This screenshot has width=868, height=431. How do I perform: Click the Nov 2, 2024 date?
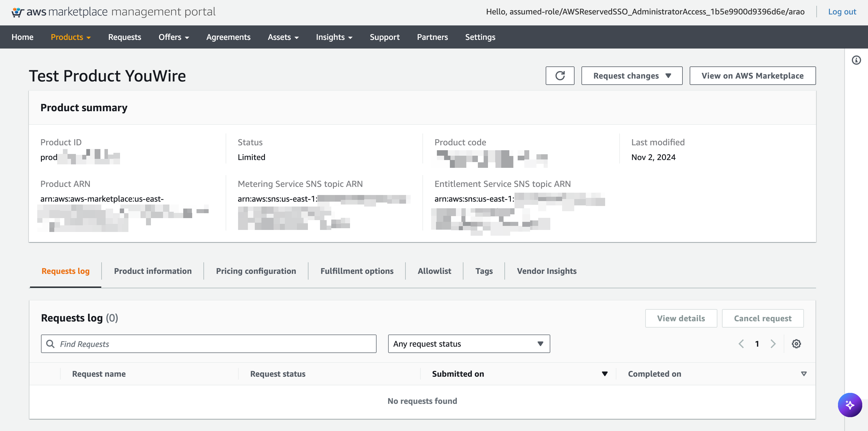(653, 157)
